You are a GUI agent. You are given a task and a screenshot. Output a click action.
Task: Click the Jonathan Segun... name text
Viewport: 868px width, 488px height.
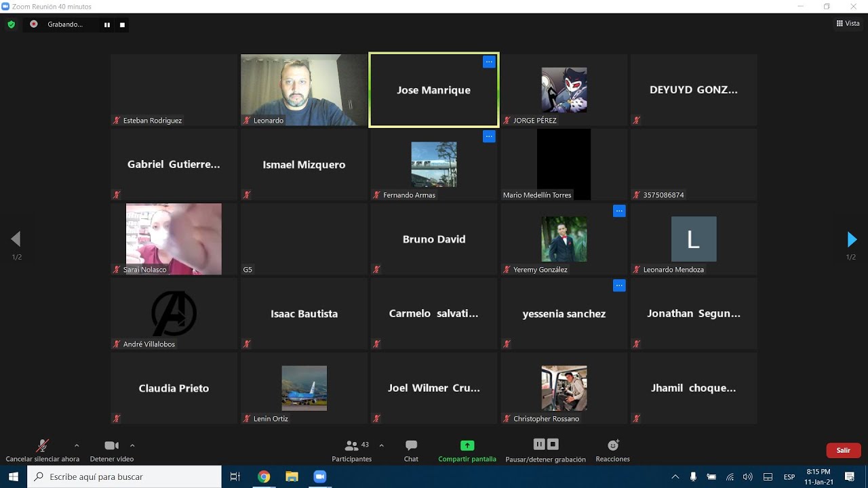click(x=694, y=314)
